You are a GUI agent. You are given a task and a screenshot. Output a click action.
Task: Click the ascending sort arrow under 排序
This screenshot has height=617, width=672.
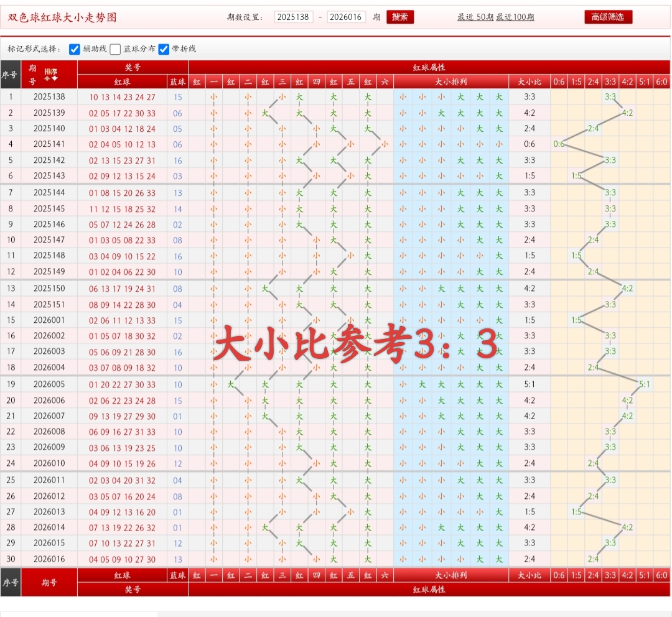coord(47,78)
